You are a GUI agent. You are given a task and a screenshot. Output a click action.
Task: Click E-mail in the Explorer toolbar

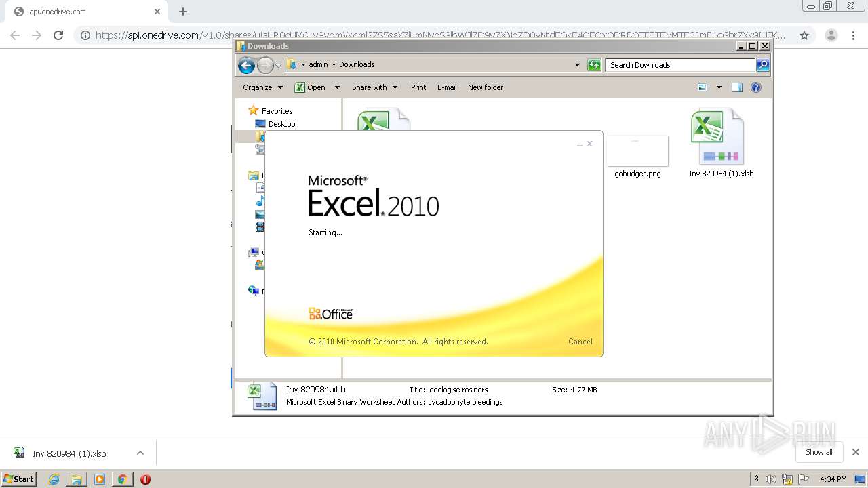[447, 87]
